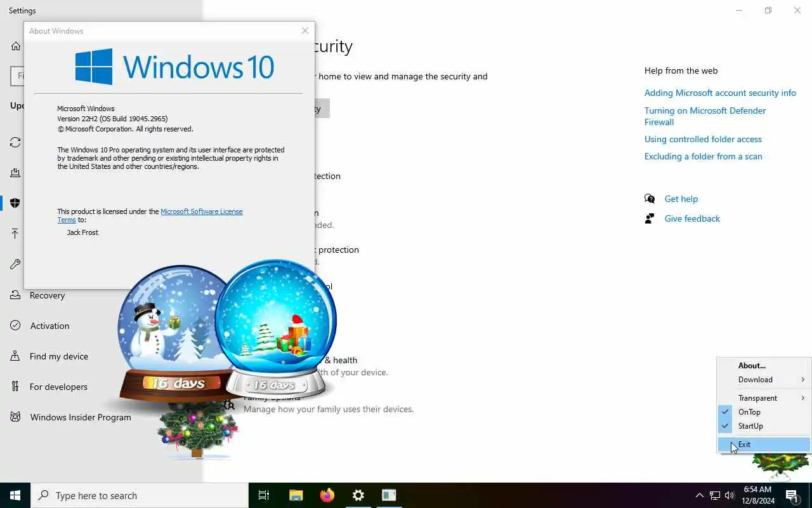Open File Explorer from the taskbar
Viewport: 812px width, 508px height.
point(296,495)
